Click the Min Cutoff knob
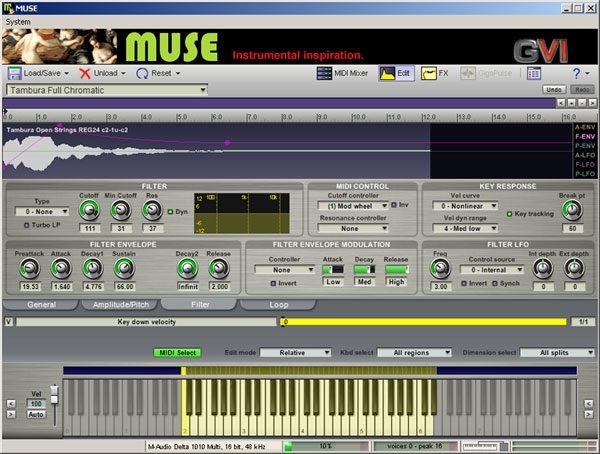The image size is (600, 454). [x=121, y=210]
